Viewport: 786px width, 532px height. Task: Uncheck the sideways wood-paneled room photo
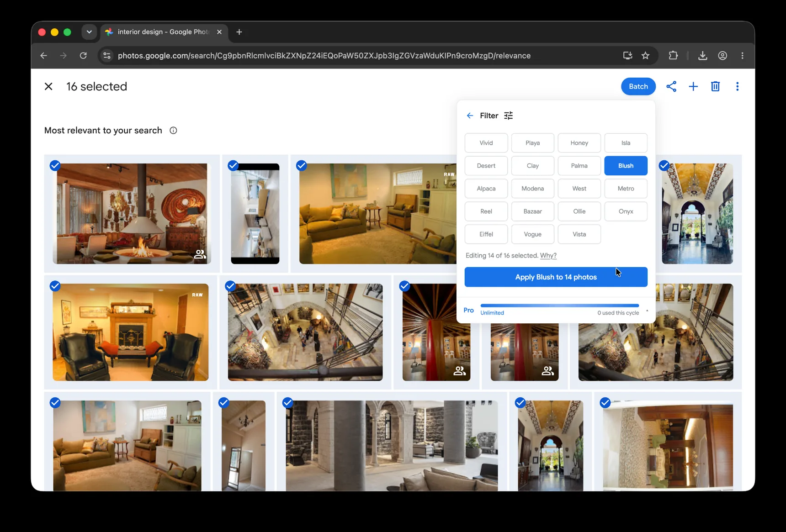(605, 403)
